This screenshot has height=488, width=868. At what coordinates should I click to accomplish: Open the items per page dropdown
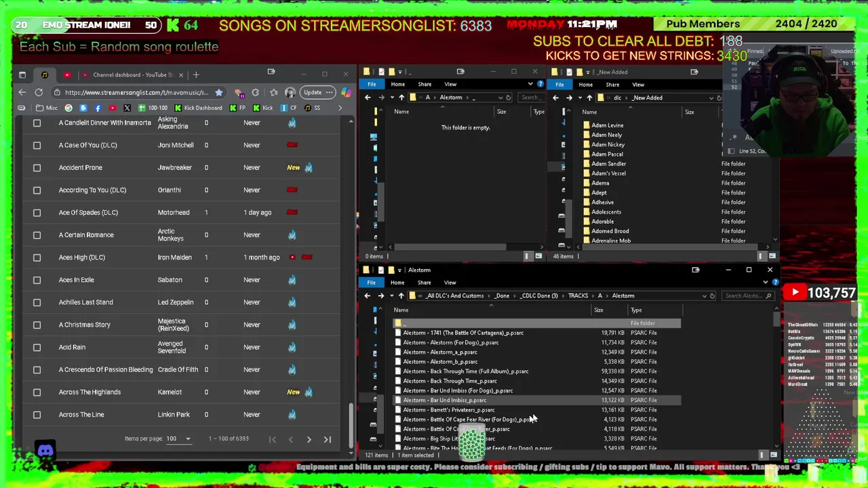(x=179, y=439)
